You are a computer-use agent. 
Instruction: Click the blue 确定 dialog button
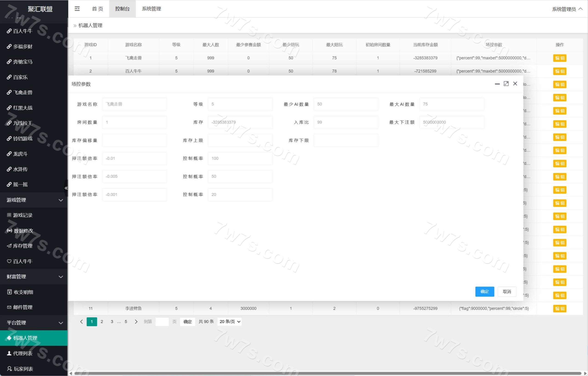484,292
